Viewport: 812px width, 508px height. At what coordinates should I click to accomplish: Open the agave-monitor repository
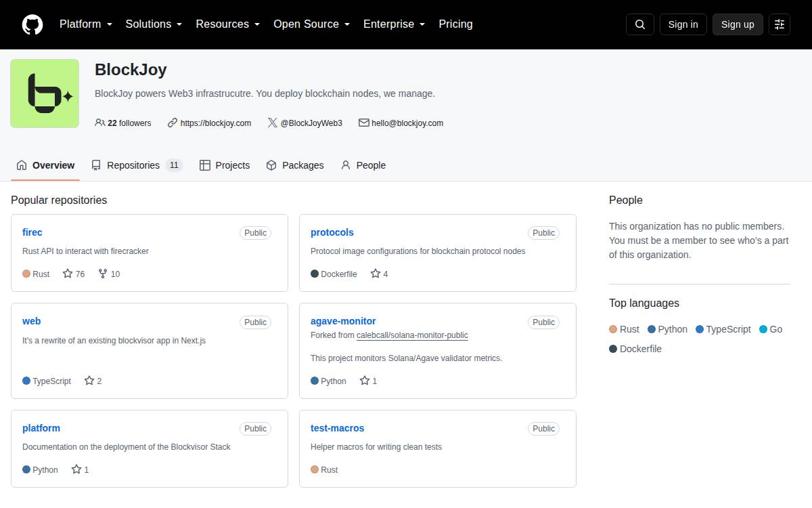coord(343,321)
